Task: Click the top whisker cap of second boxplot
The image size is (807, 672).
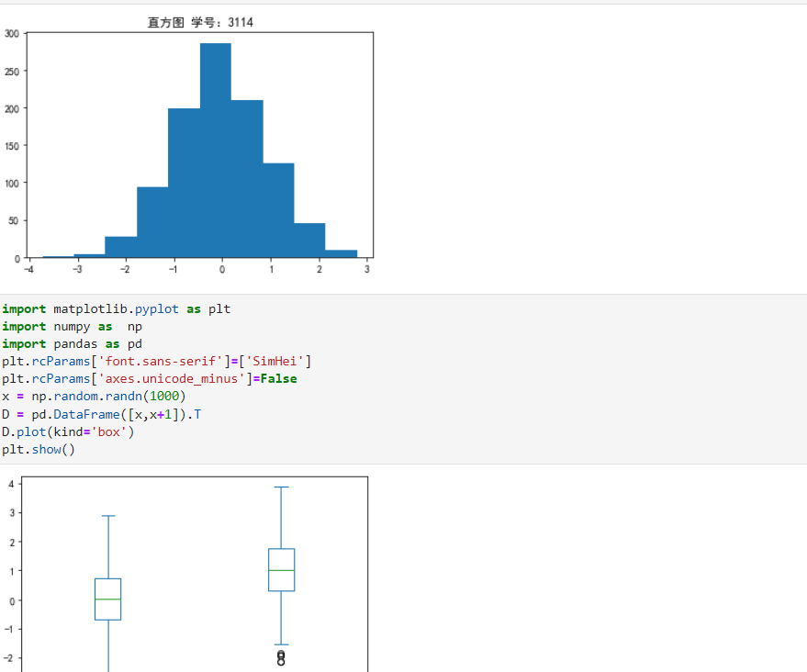Action: [282, 487]
